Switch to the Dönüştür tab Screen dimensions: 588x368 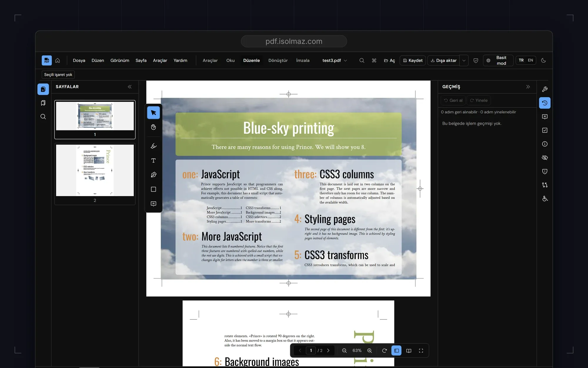pos(278,60)
